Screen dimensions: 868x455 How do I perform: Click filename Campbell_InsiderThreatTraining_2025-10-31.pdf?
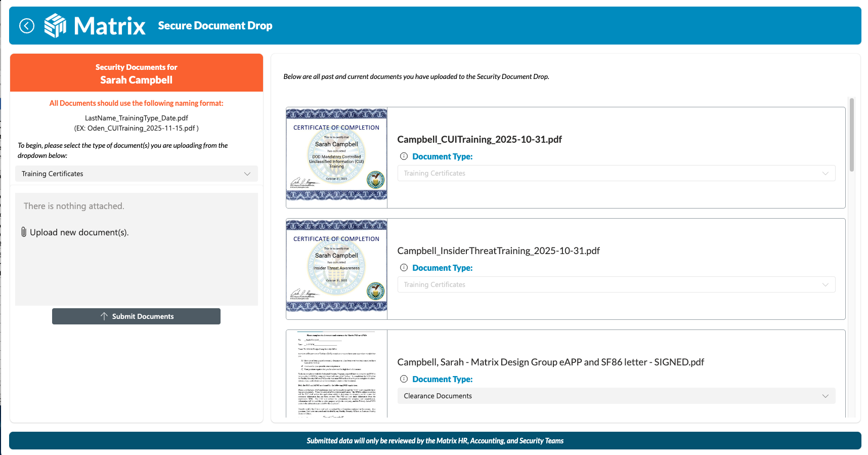(x=499, y=251)
